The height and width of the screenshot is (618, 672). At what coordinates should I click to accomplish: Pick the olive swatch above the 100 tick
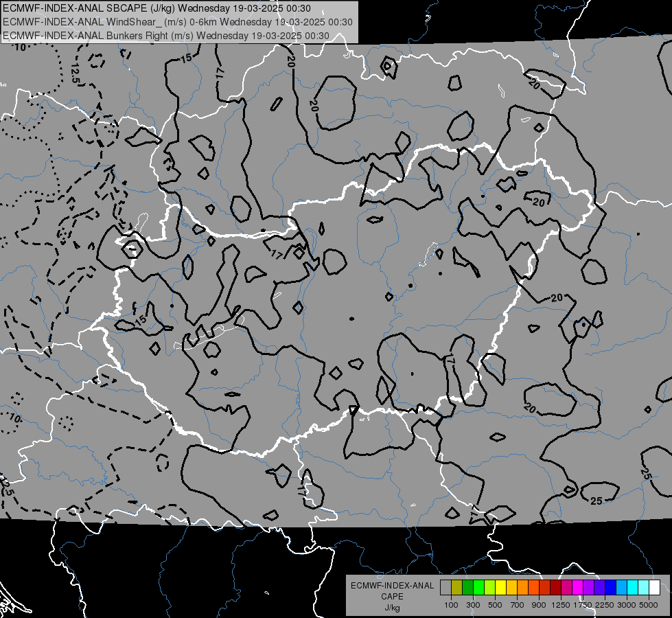point(457,587)
